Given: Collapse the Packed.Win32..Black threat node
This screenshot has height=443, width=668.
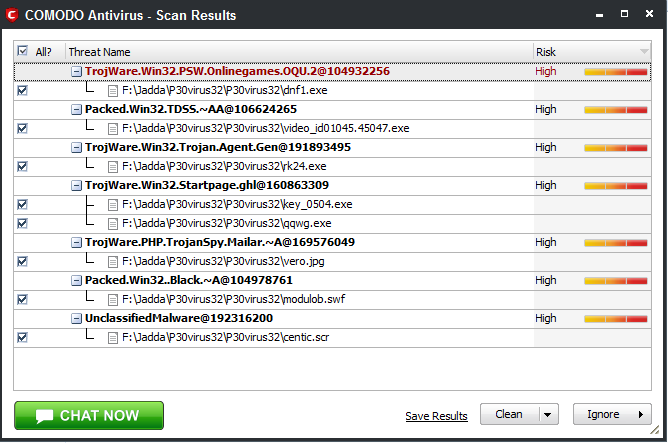Looking at the screenshot, I should 76,281.
